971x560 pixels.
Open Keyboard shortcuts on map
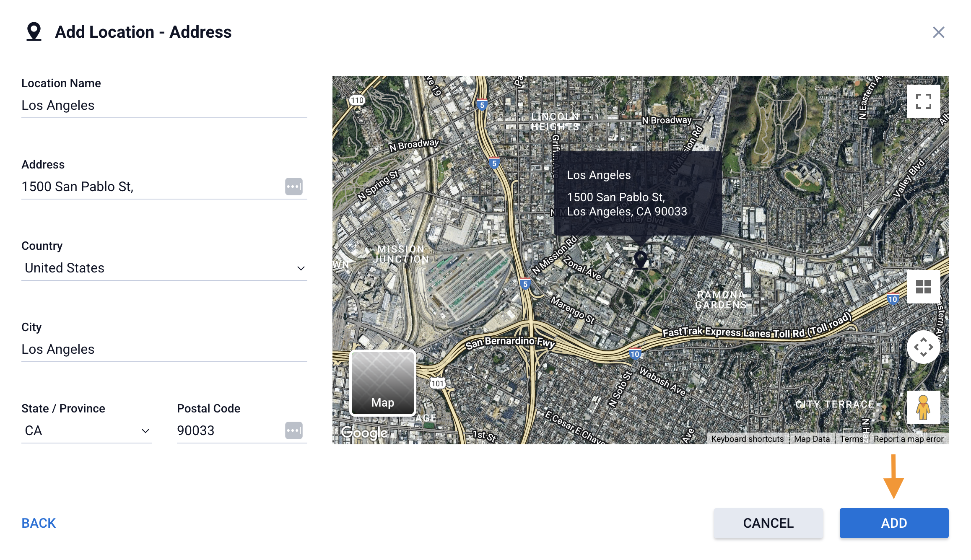click(747, 439)
